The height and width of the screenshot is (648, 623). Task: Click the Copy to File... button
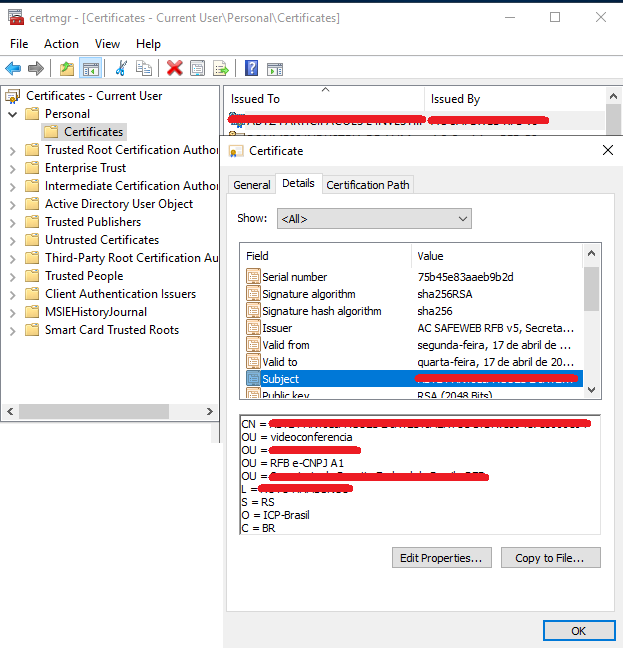pyautogui.click(x=550, y=557)
